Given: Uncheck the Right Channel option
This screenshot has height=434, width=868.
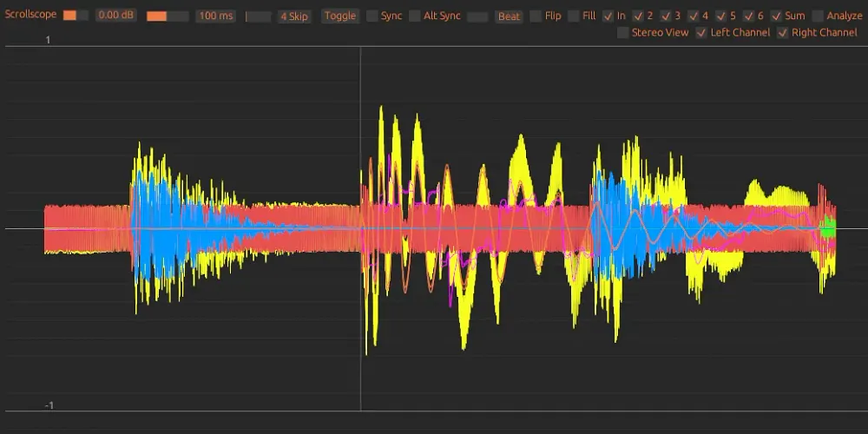Looking at the screenshot, I should 783,33.
